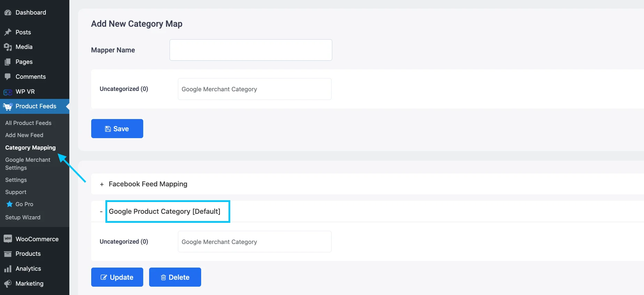This screenshot has height=295, width=644.
Task: Open All Product Feeds submenu
Action: 28,123
